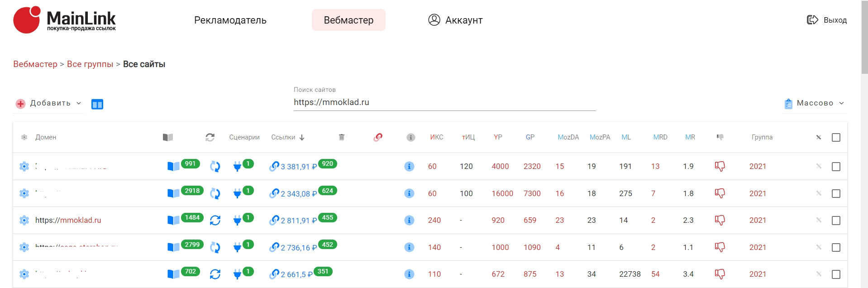Open info icon in the mmoklad.ru row
This screenshot has height=288, width=868.
click(x=409, y=221)
